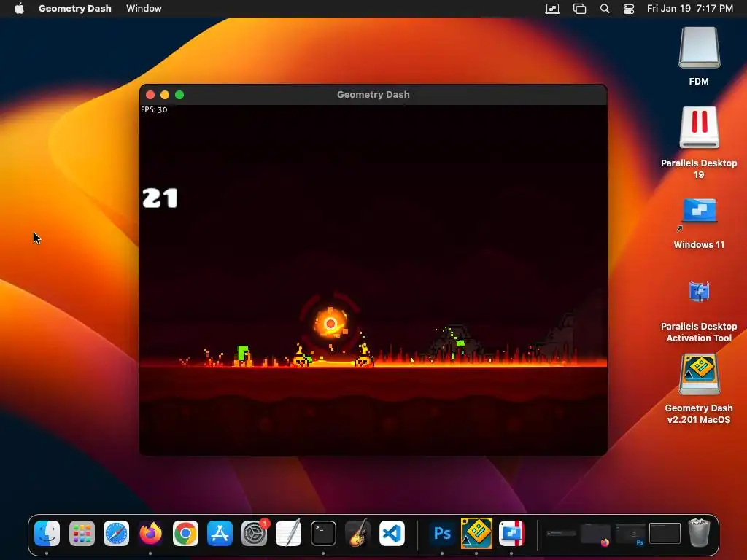The width and height of the screenshot is (747, 560).
Task: Launch Safari from the Dock
Action: [x=116, y=533]
